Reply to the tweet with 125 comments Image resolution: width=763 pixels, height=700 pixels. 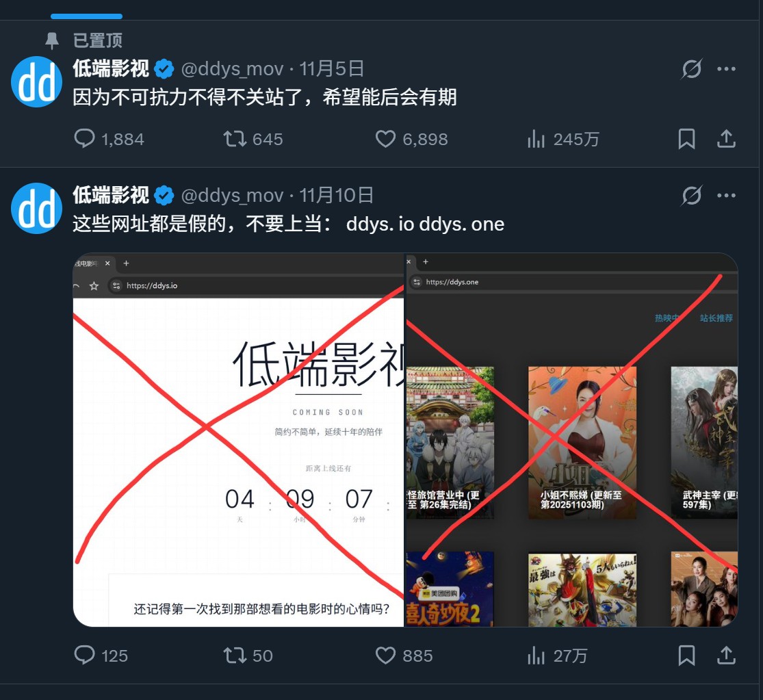tap(84, 655)
